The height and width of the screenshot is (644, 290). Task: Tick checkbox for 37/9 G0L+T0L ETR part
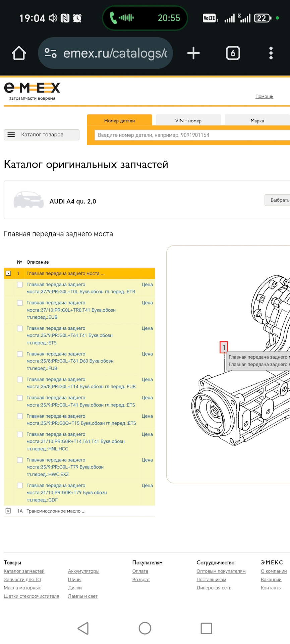coord(20,284)
